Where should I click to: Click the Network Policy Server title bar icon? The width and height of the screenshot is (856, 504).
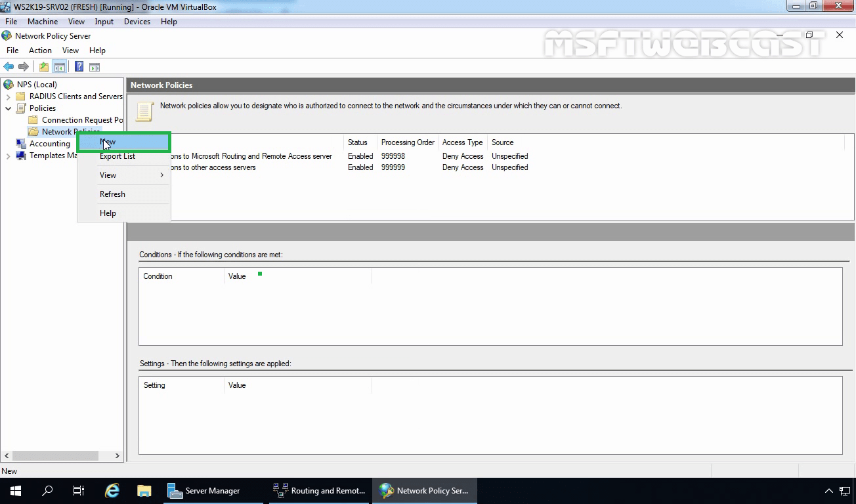(7, 36)
